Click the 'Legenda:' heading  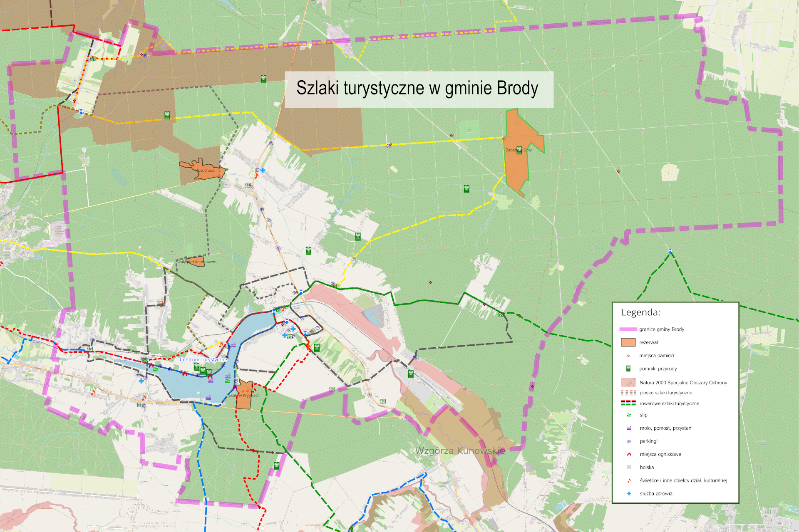641,312
